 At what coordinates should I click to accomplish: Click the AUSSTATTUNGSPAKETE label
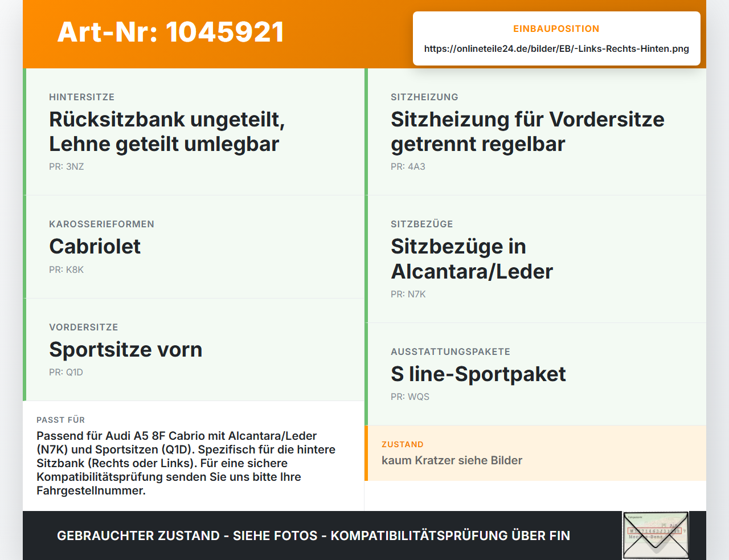click(x=450, y=351)
